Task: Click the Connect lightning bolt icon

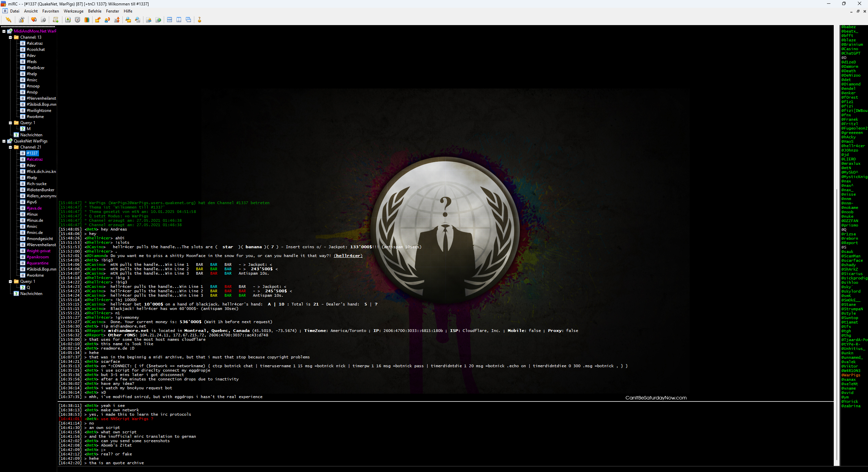Action: pyautogui.click(x=8, y=20)
